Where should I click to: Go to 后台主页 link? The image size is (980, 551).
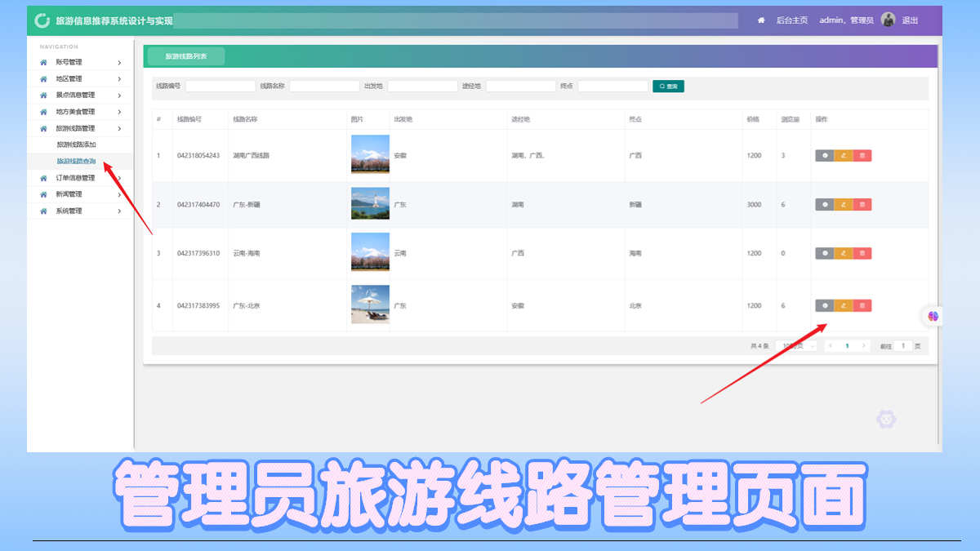pyautogui.click(x=792, y=20)
